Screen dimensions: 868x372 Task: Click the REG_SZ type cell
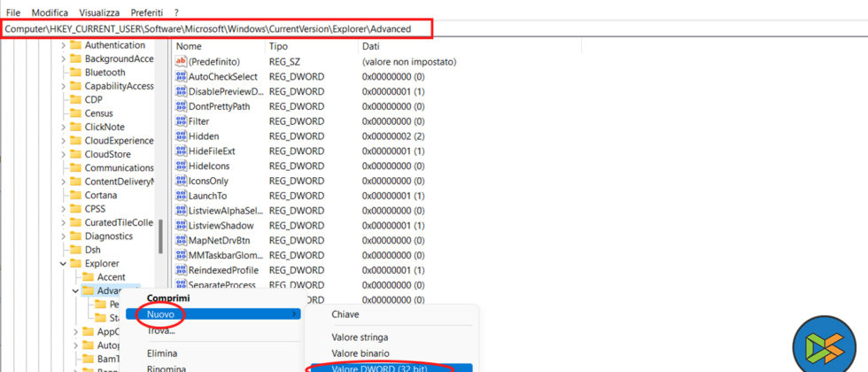(x=284, y=61)
